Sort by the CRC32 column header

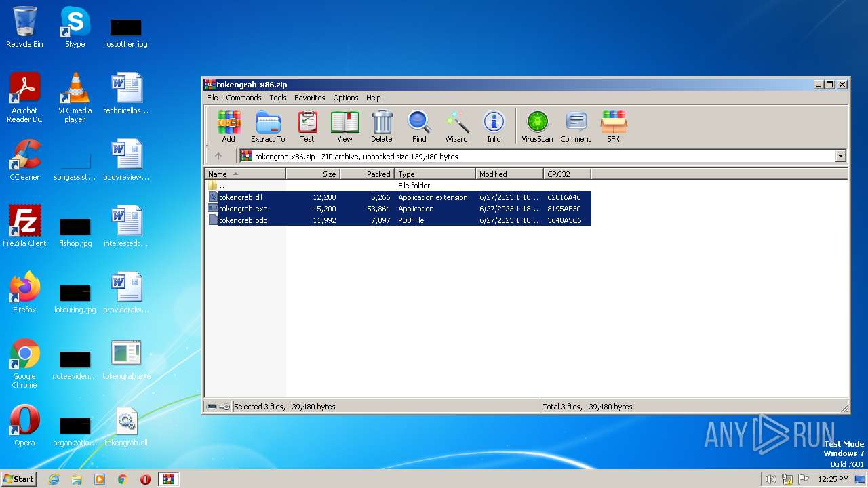567,174
